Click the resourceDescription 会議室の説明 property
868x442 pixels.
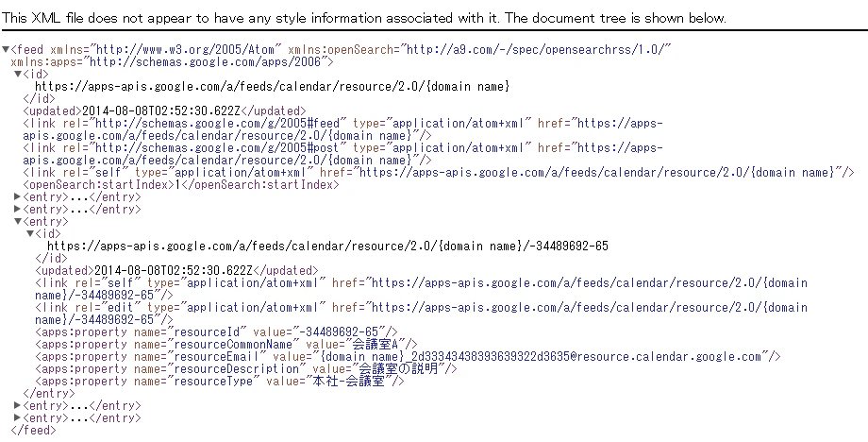(x=246, y=369)
